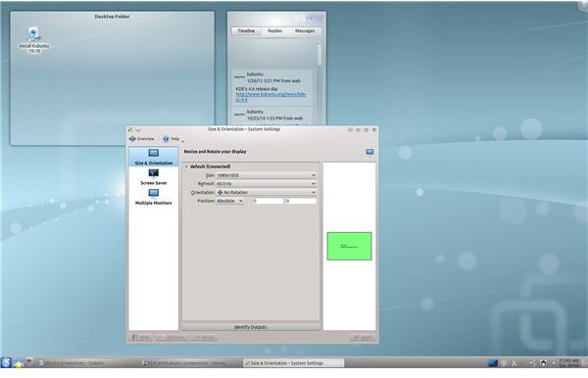
Task: Switch to the Replies tab in microblog widget
Action: click(274, 30)
